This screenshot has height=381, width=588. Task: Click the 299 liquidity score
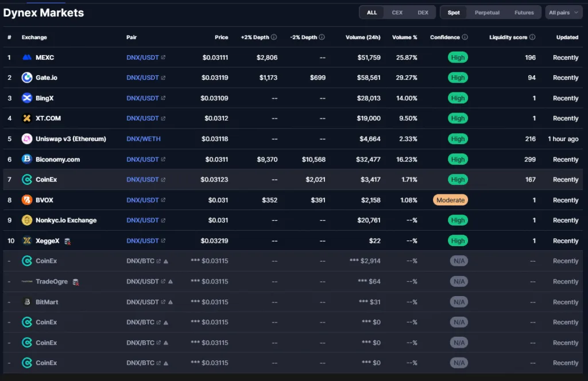(x=530, y=159)
